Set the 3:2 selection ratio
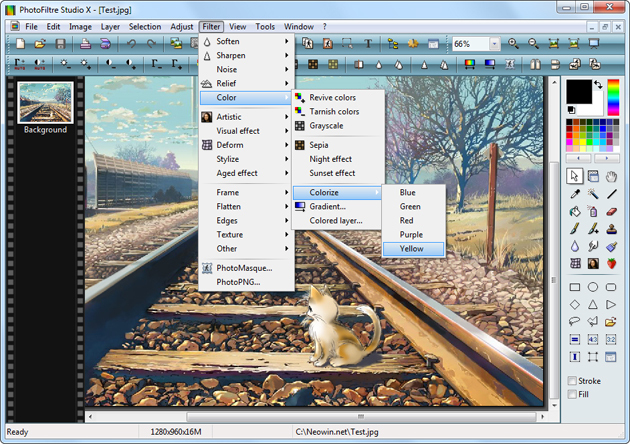This screenshot has height=444, width=630. click(x=611, y=340)
